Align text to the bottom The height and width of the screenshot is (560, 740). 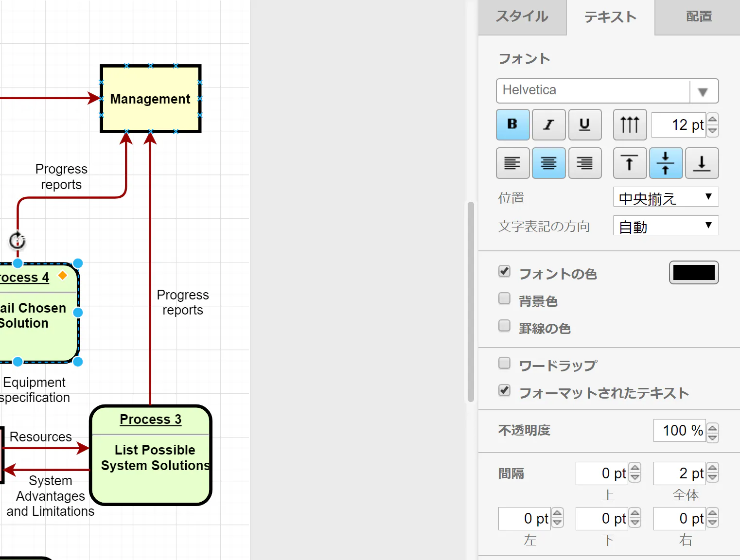[702, 163]
